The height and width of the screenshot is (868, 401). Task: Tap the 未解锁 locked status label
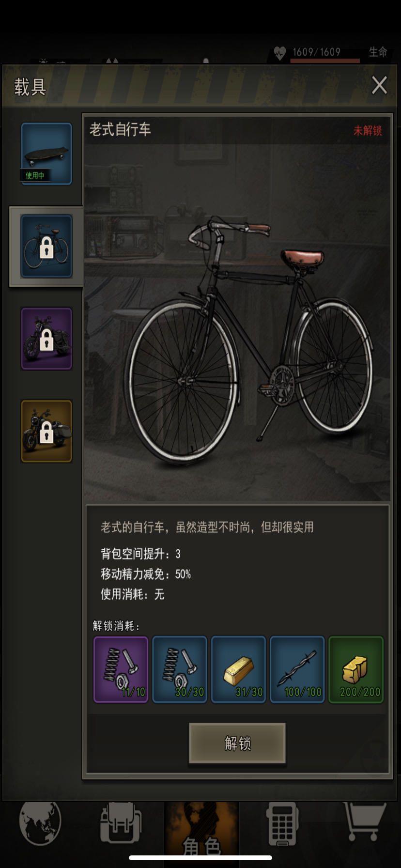[x=368, y=130]
